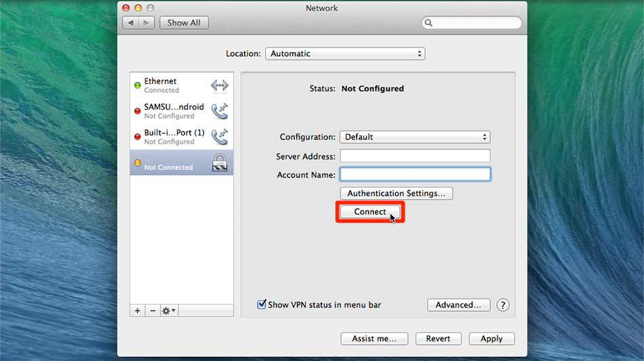Go forward using the right arrow button
The width and height of the screenshot is (644, 361).
(x=147, y=22)
